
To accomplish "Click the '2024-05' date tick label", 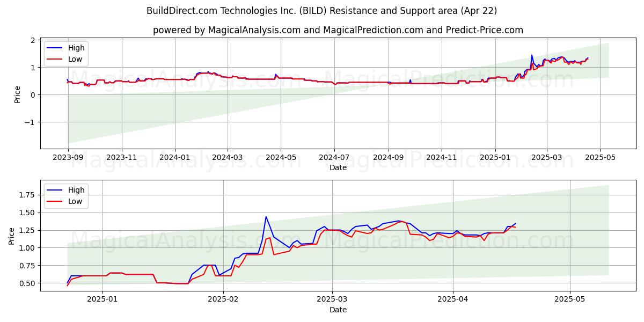I will click(x=281, y=158).
